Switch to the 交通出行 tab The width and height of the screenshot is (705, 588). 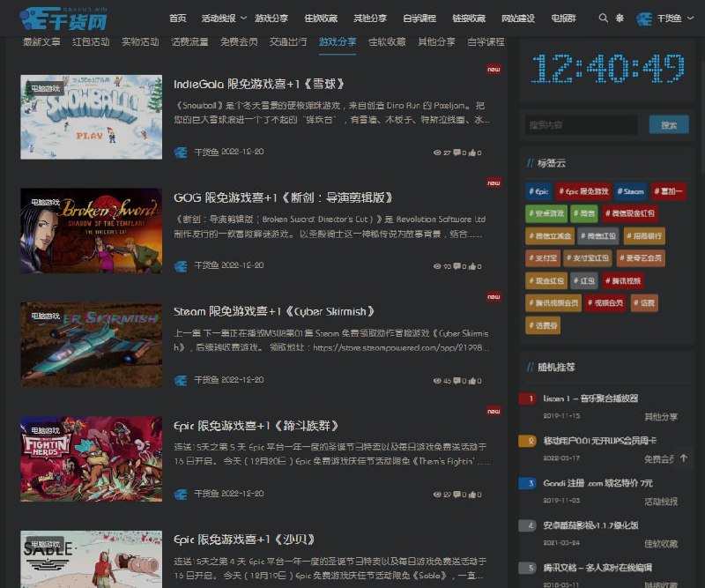tap(288, 41)
